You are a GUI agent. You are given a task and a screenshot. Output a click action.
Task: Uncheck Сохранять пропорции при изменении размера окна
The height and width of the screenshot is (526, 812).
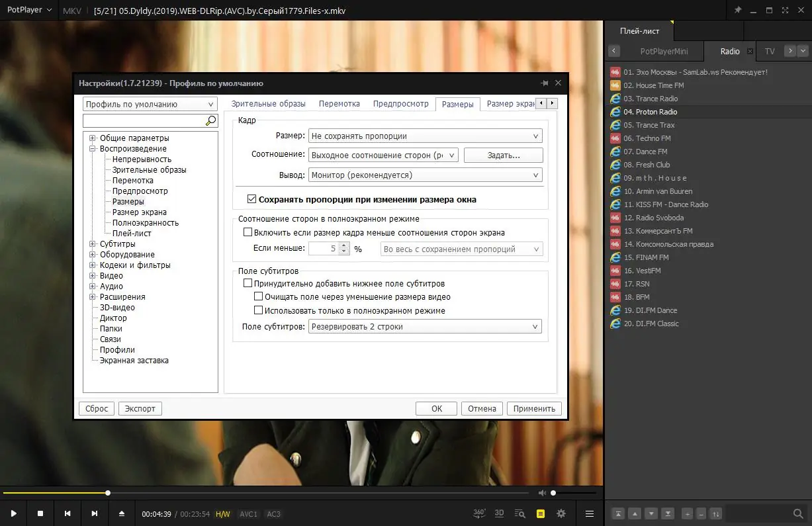click(x=251, y=199)
